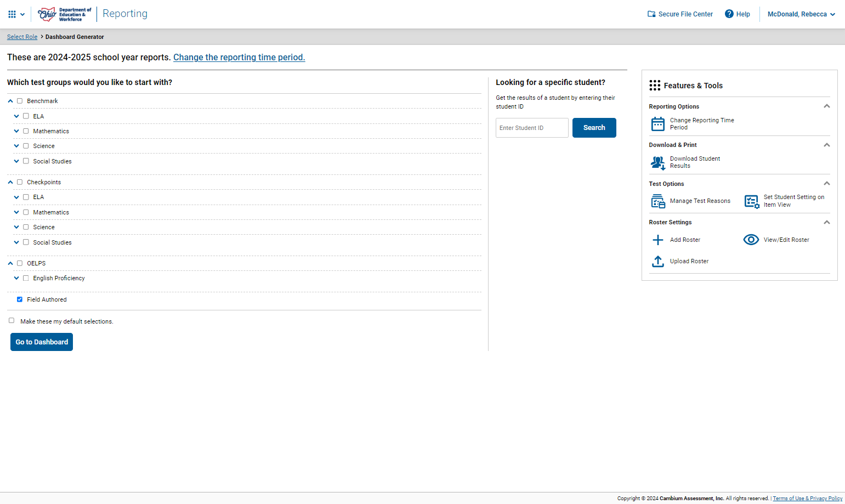This screenshot has height=504, width=845.
Task: Collapse the Reporting Options section
Action: (827, 106)
